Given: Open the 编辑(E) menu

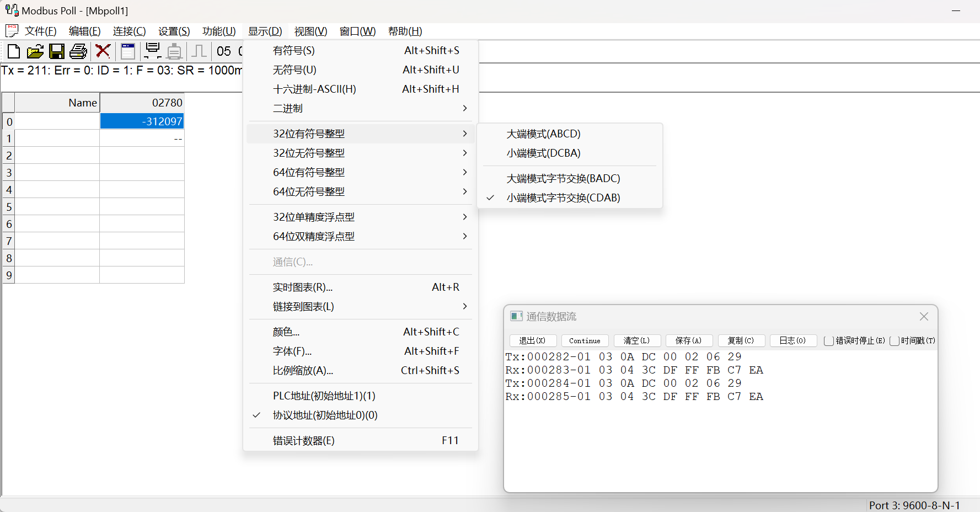Looking at the screenshot, I should 84,31.
